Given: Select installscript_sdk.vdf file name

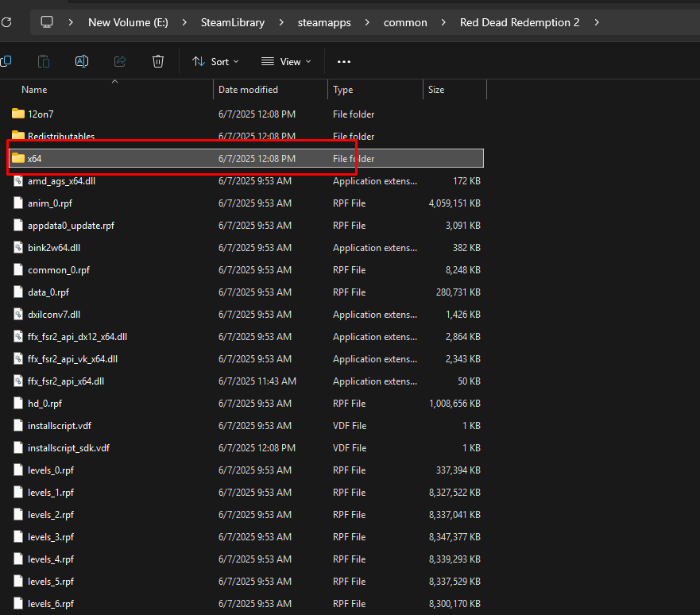Looking at the screenshot, I should coord(69,447).
